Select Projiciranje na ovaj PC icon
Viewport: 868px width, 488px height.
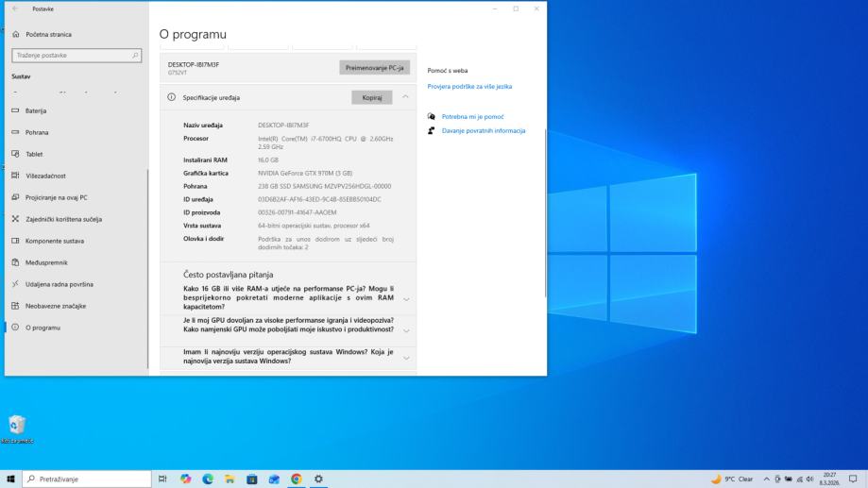tap(15, 197)
